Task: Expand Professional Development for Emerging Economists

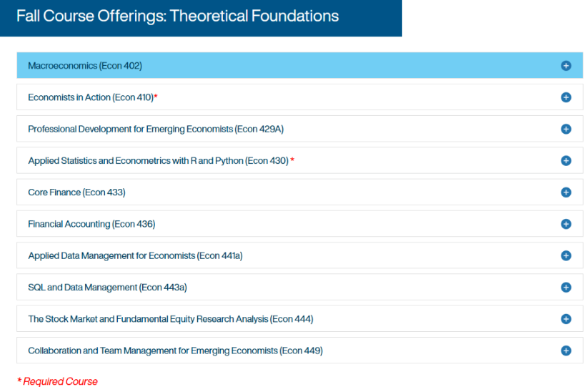Action: click(x=156, y=129)
